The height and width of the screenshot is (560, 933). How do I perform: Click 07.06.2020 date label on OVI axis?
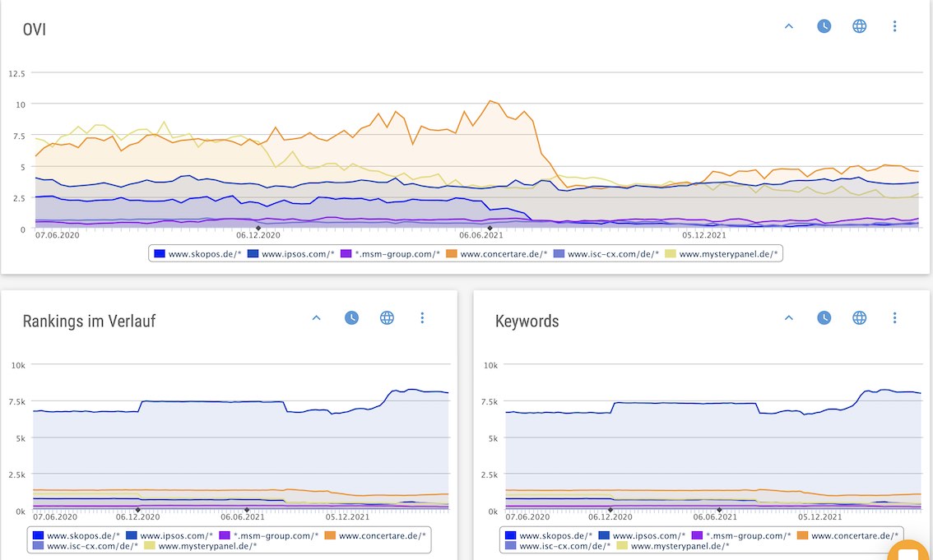pyautogui.click(x=57, y=235)
